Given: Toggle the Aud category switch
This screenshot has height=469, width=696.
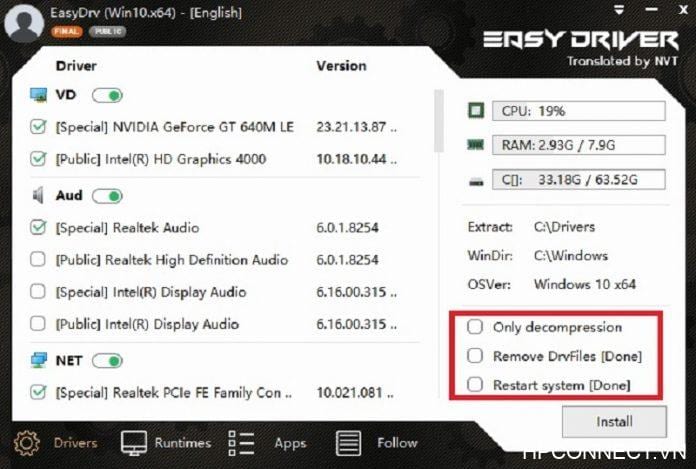Looking at the screenshot, I should point(107,196).
